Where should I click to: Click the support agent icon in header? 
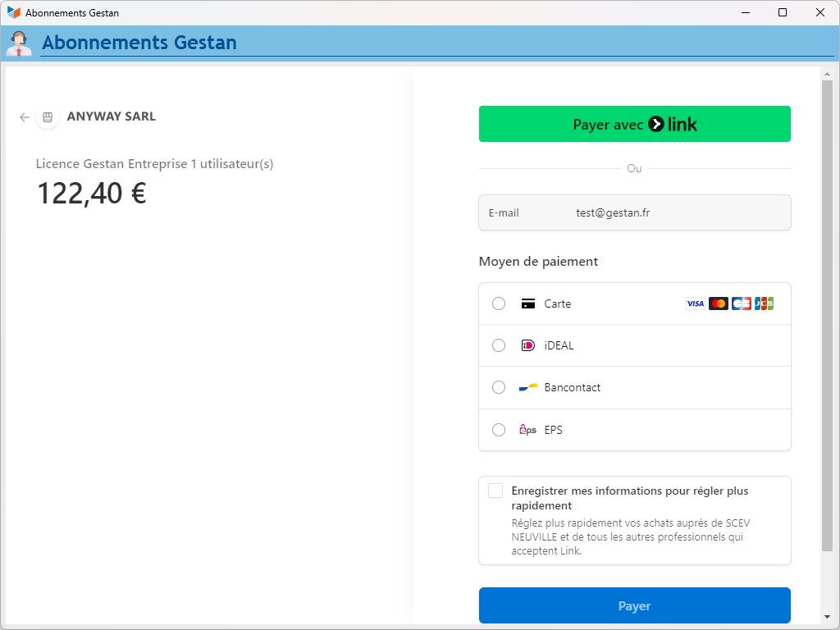click(18, 43)
